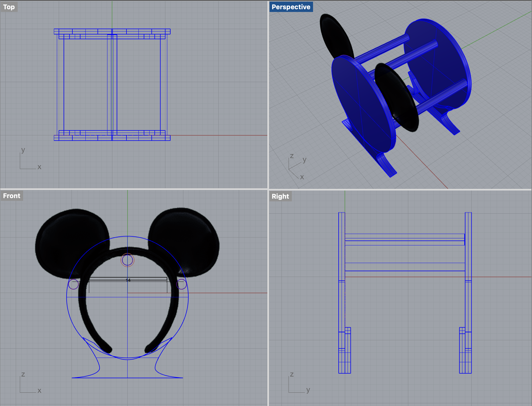The height and width of the screenshot is (406, 532).
Task: Select the top center red circle in Front view
Action: (x=127, y=260)
